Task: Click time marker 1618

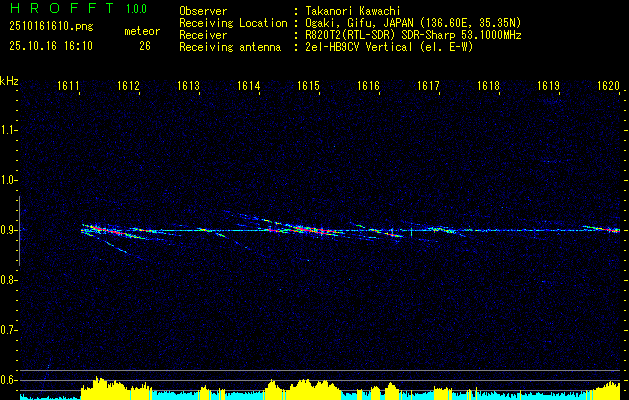Action: pos(488,85)
